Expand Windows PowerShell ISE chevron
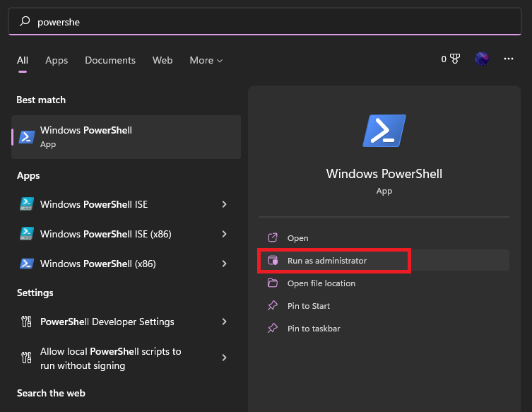This screenshot has width=532, height=412. pos(224,204)
